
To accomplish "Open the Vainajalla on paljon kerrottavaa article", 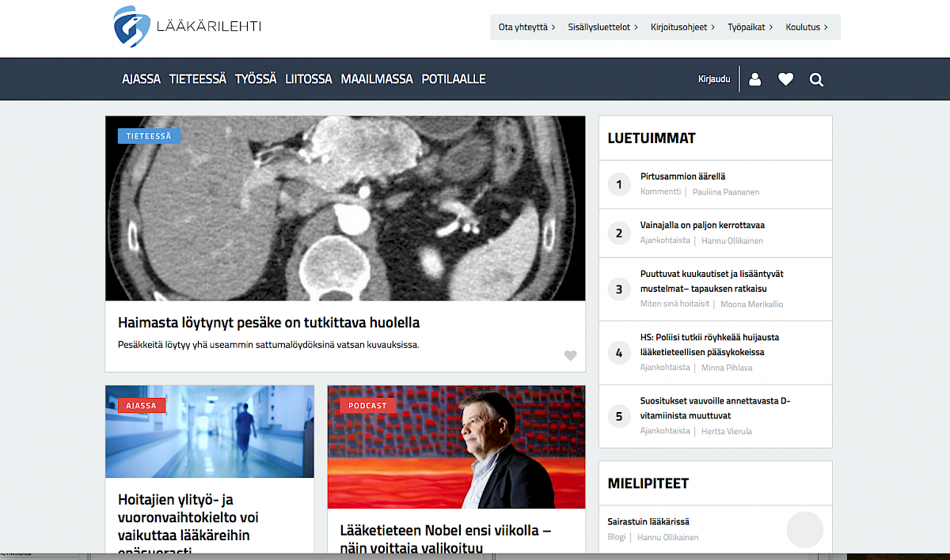I will coord(702,225).
